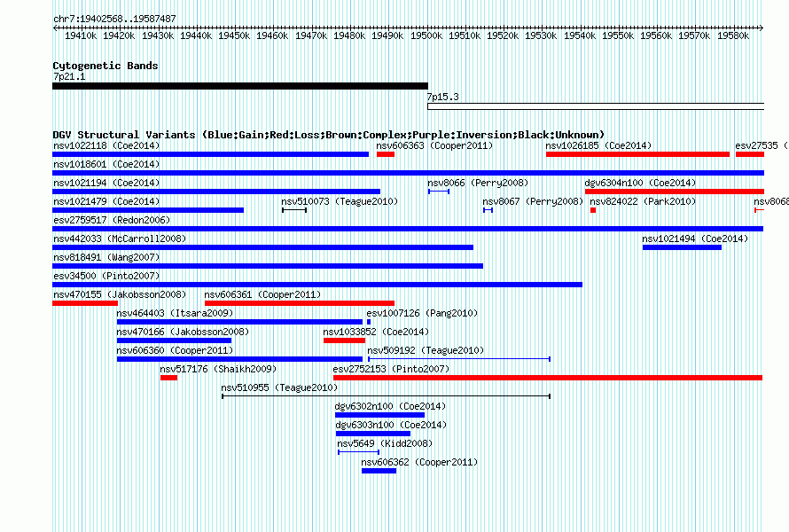Select the dgv6302n100 (Coe2014) gain bar
Image resolution: width=789 pixels, height=532 pixels.
[380, 415]
